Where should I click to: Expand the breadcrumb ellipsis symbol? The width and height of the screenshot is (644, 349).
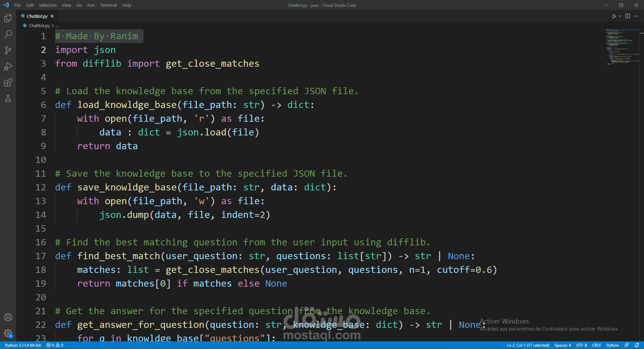coord(57,25)
